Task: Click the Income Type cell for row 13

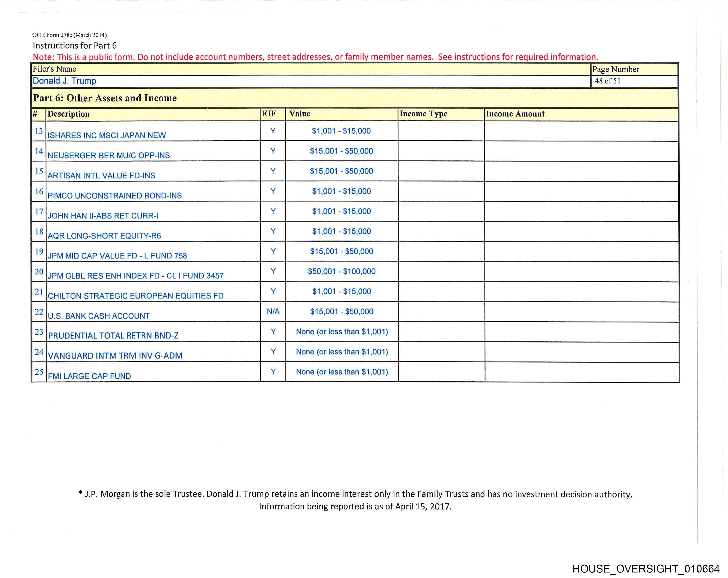Action: [441, 131]
